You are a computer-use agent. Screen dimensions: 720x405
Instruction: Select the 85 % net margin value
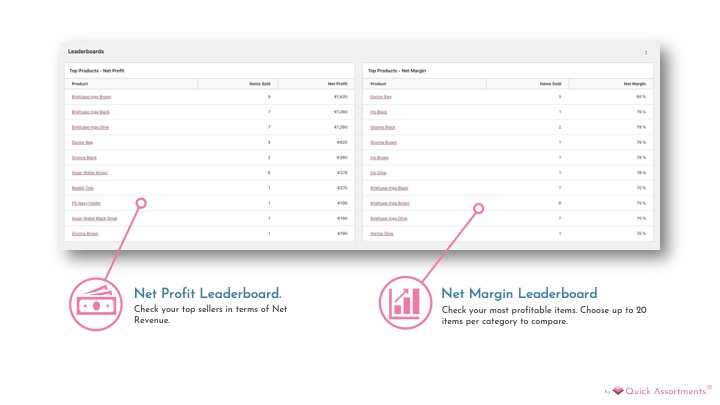coord(641,97)
